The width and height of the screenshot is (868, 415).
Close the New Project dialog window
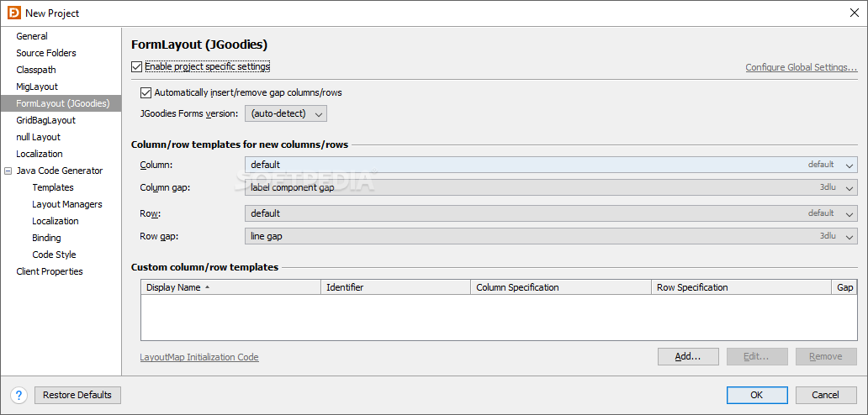855,13
